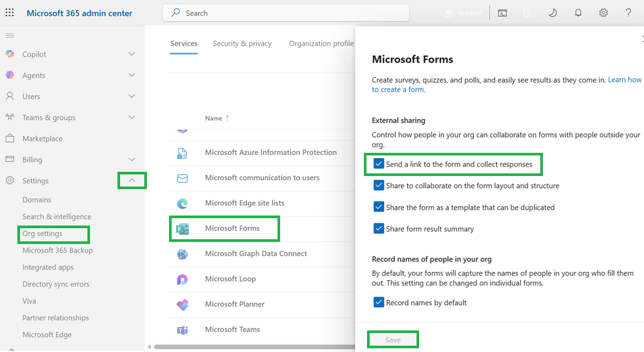The height and width of the screenshot is (352, 644).
Task: Open Domains in Settings menu
Action: tap(37, 200)
